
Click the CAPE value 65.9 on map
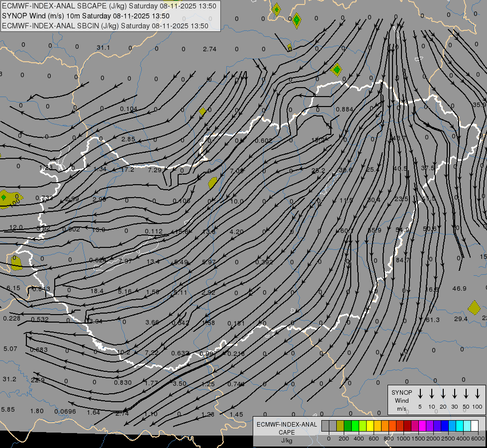[x=374, y=230]
